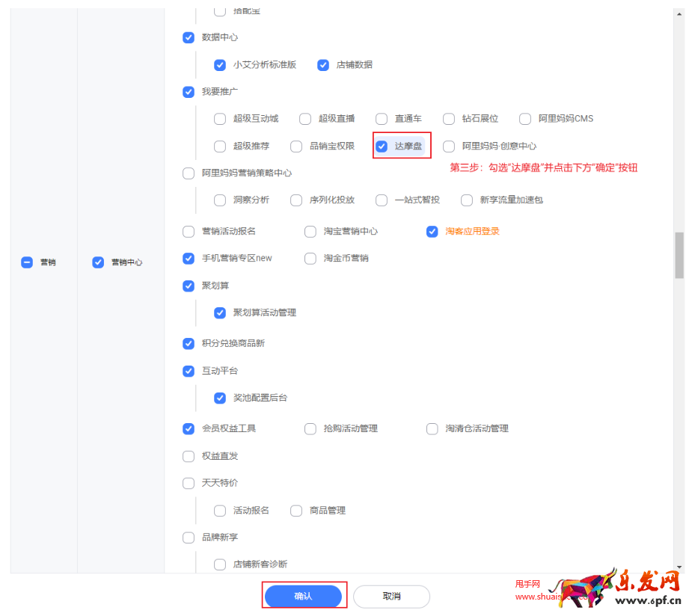Viewport: 689px width, 616px height.
Task: Uncheck the 营销中心 checkbox
Action: (x=98, y=262)
